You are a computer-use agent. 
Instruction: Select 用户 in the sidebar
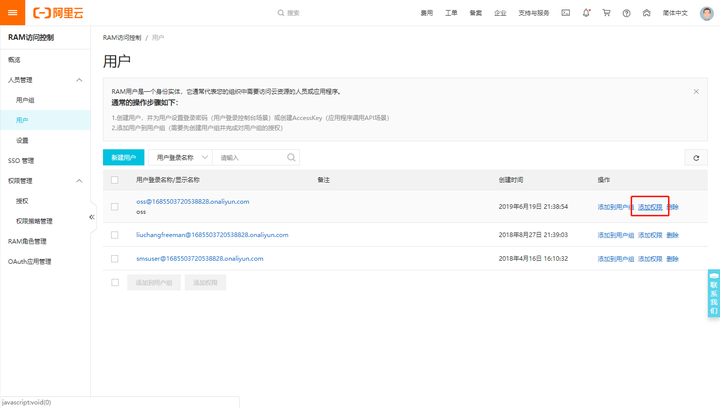click(45, 120)
